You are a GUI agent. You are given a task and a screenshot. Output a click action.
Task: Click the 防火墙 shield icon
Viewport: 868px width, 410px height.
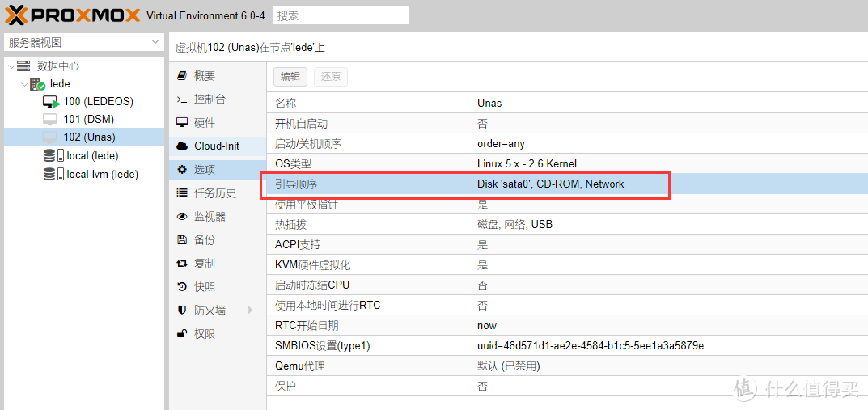pos(182,311)
